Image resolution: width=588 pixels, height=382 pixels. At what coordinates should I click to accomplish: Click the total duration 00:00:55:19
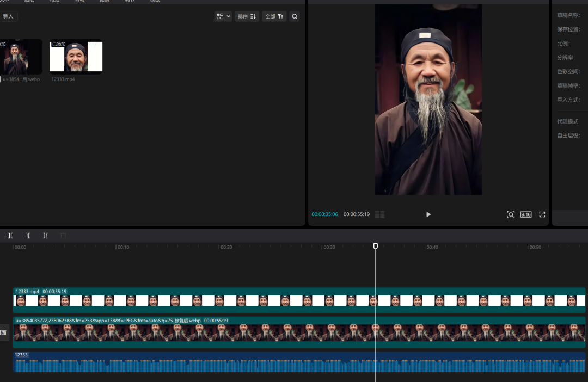pos(357,214)
